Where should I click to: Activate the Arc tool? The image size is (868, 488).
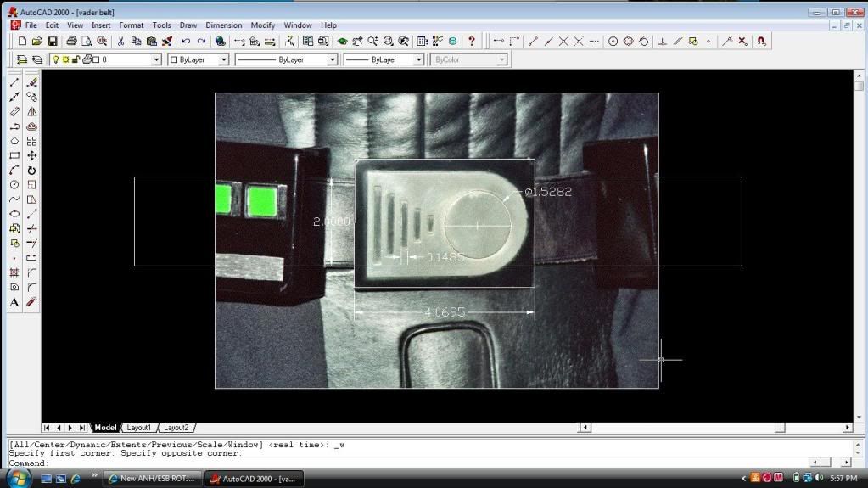14,170
